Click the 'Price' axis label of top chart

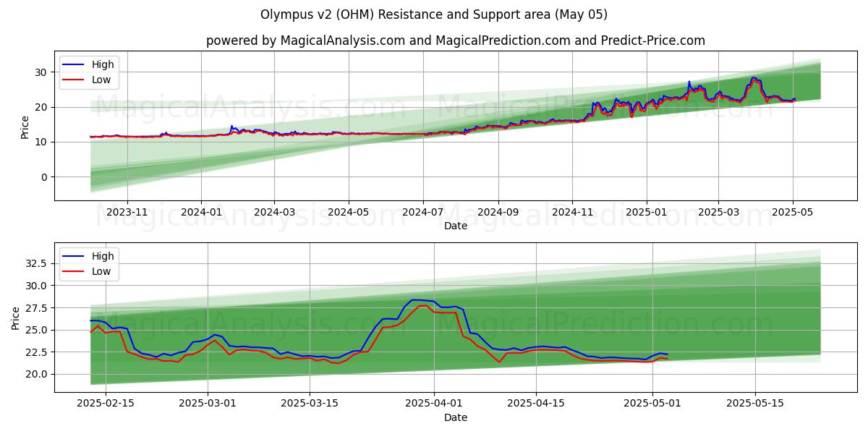pos(25,127)
